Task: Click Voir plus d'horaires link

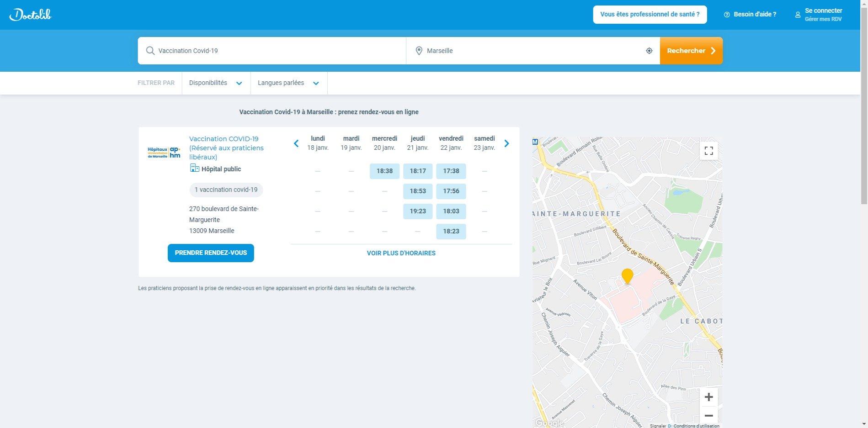Action: (401, 253)
